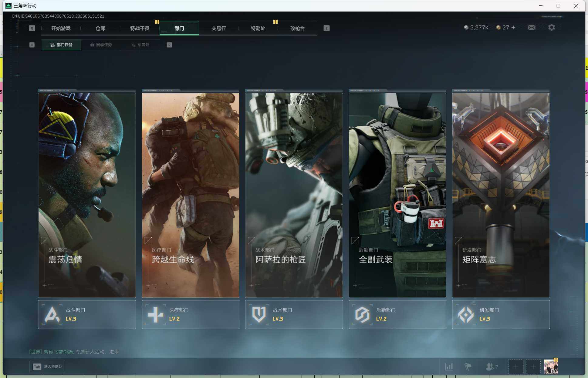Open the statistics bar chart icon
Viewport: 588px width, 378px height.
[x=449, y=367]
